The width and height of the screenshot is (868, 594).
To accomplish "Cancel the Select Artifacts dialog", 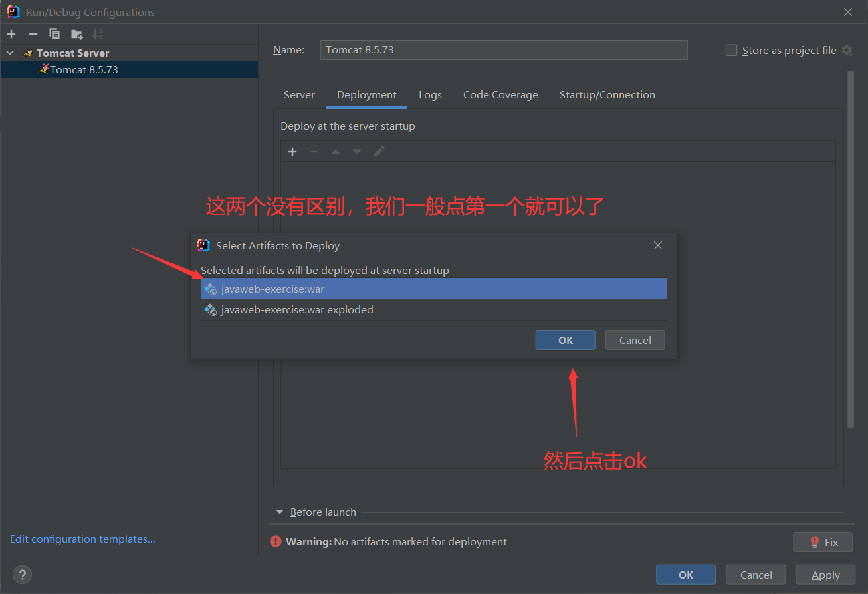I will coord(635,340).
